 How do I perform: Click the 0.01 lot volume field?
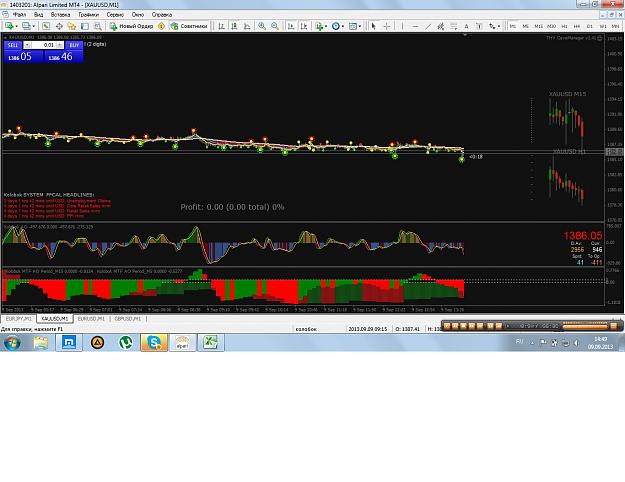[x=44, y=45]
